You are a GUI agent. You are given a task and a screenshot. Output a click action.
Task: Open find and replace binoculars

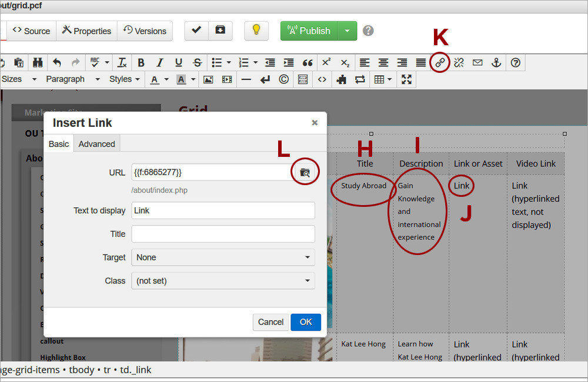38,63
